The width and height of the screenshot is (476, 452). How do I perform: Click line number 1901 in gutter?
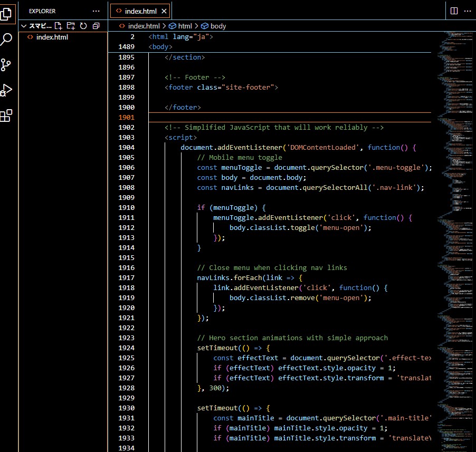126,118
